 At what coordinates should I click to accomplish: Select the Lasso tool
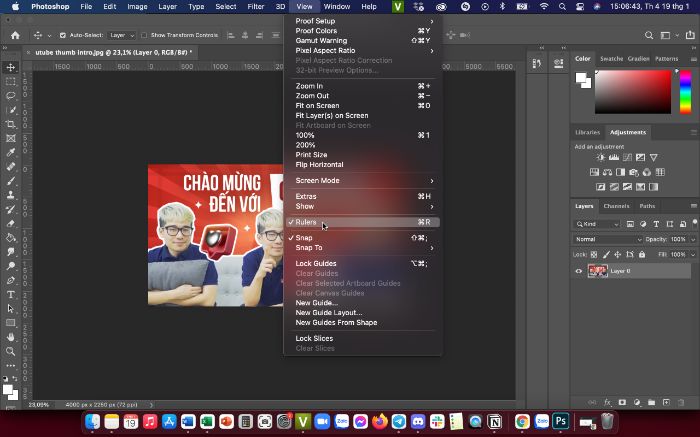(11, 96)
